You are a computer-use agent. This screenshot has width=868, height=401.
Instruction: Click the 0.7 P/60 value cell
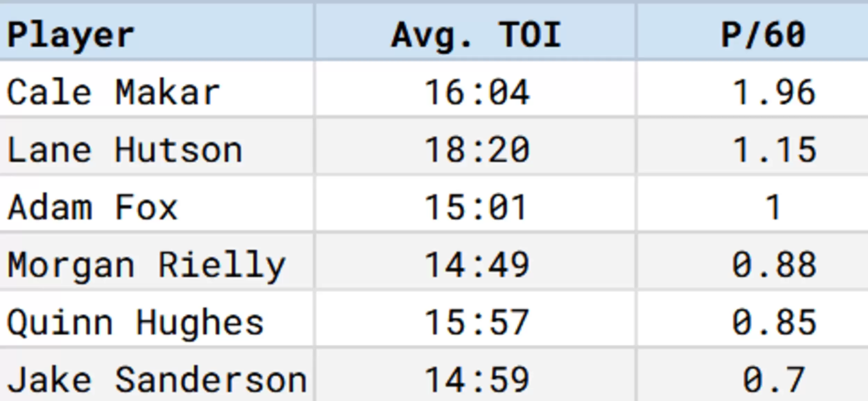tap(753, 375)
